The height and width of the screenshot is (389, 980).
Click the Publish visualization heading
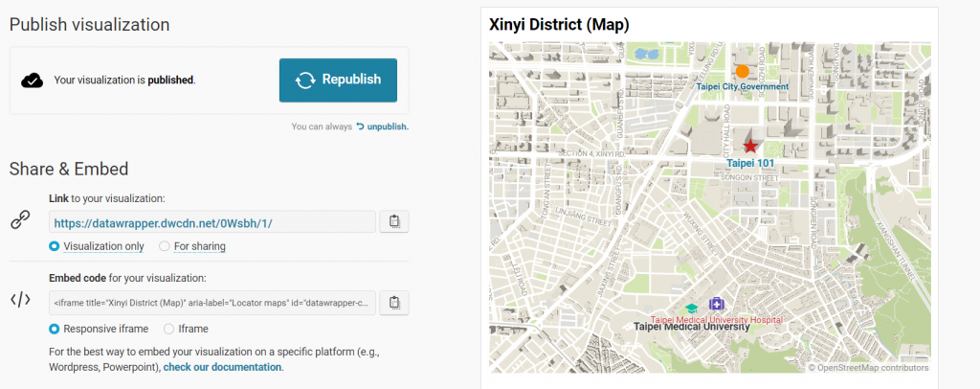[x=89, y=25]
